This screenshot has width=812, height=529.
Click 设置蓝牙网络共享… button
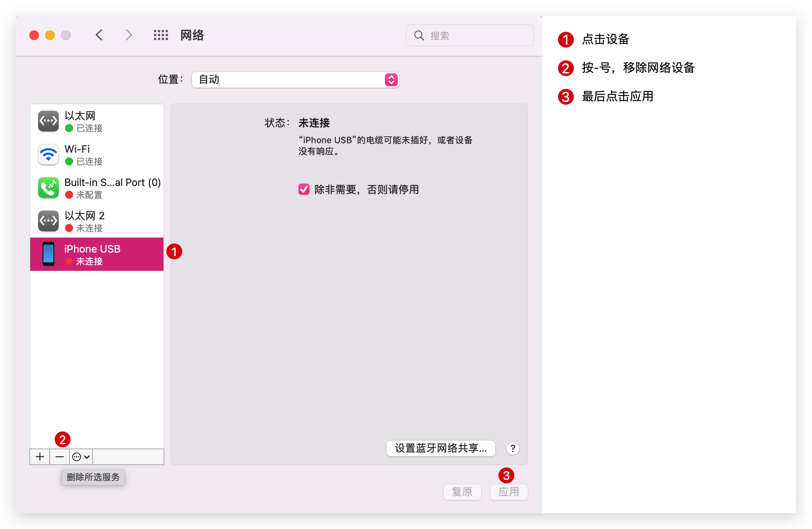tap(441, 448)
